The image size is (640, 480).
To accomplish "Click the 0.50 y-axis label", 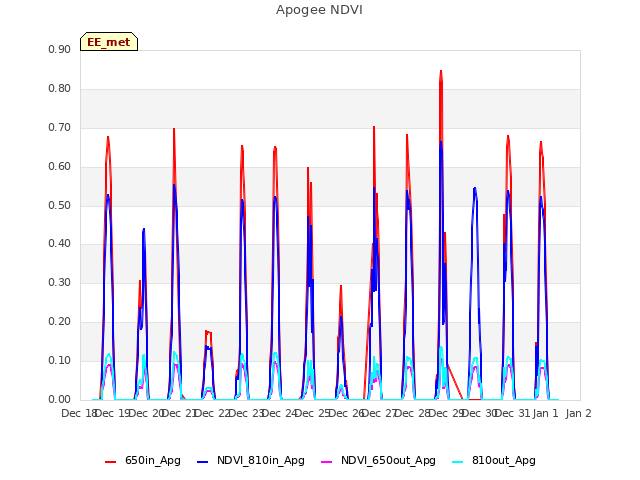I will point(60,205).
